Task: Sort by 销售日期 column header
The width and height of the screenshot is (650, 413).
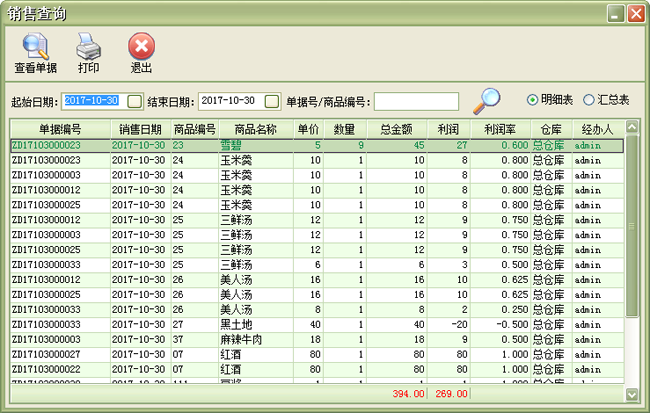Action: click(x=140, y=128)
